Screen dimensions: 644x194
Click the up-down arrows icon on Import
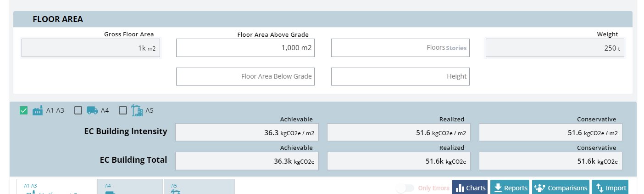599,188
